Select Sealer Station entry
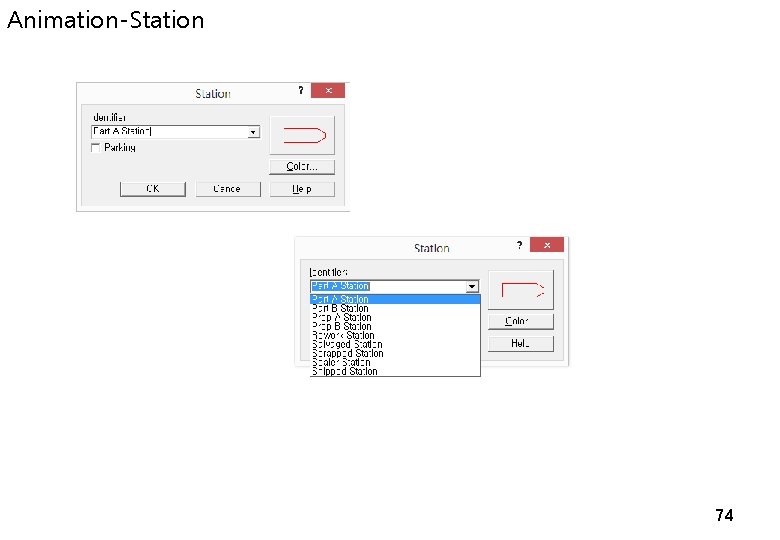Image resolution: width=780 pixels, height=540 pixels. (395, 362)
